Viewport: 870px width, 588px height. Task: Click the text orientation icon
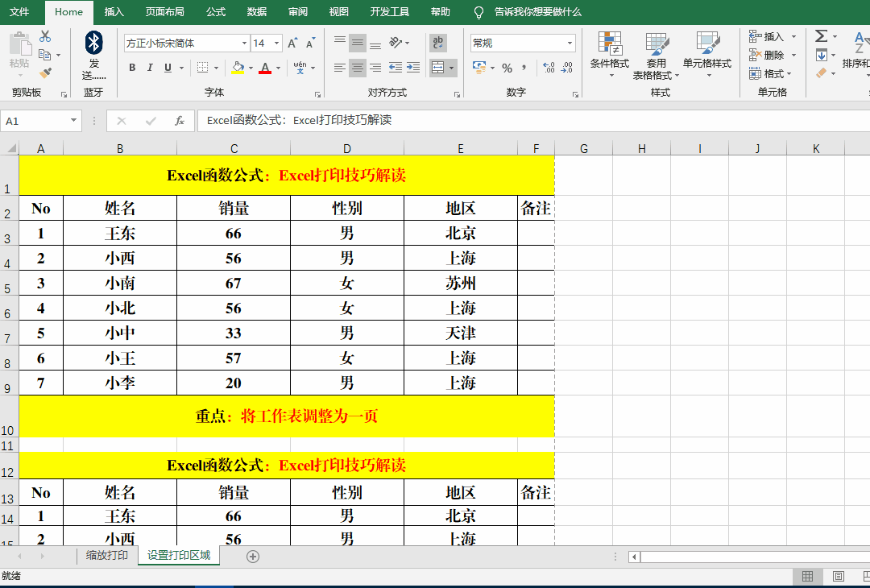[395, 43]
